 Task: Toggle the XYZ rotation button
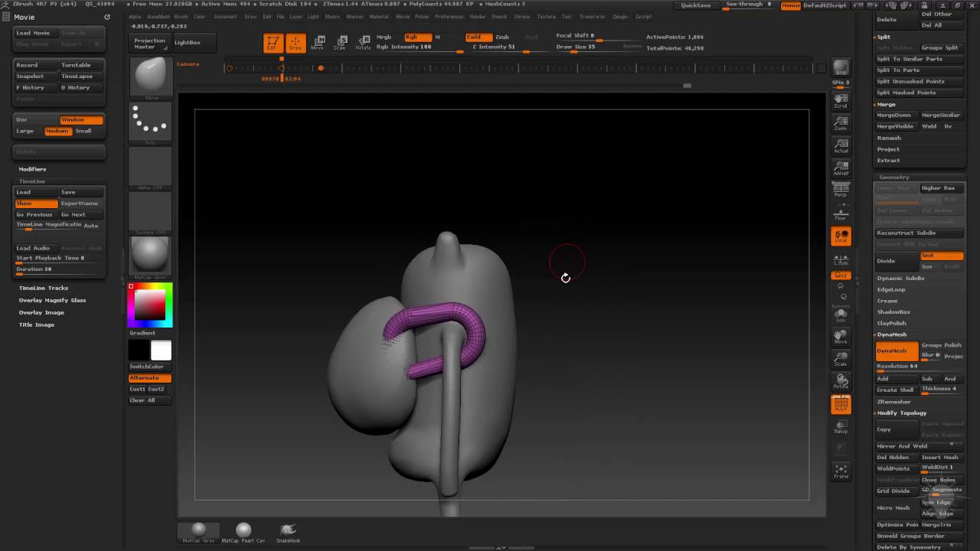[841, 275]
